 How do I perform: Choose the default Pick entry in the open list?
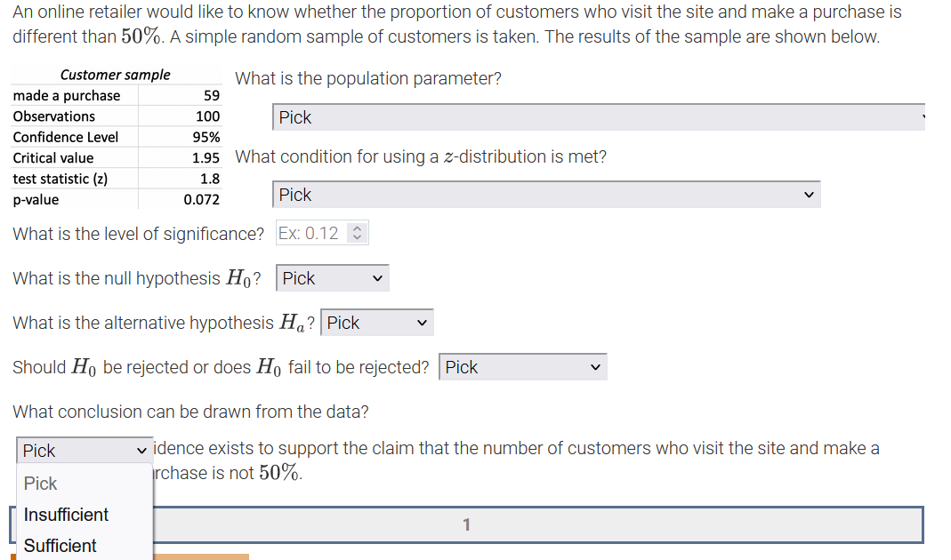tap(39, 483)
